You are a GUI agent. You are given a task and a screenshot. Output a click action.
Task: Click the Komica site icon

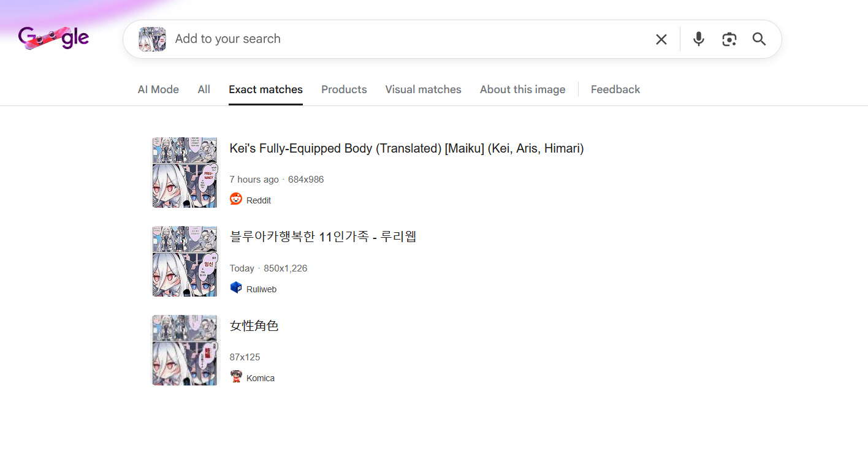point(236,376)
